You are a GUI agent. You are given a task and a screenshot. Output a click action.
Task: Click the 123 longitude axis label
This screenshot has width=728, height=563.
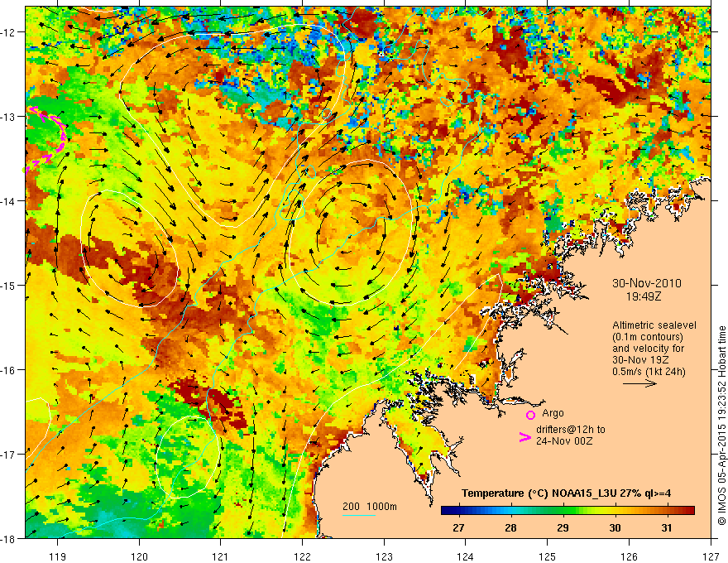[x=384, y=556]
